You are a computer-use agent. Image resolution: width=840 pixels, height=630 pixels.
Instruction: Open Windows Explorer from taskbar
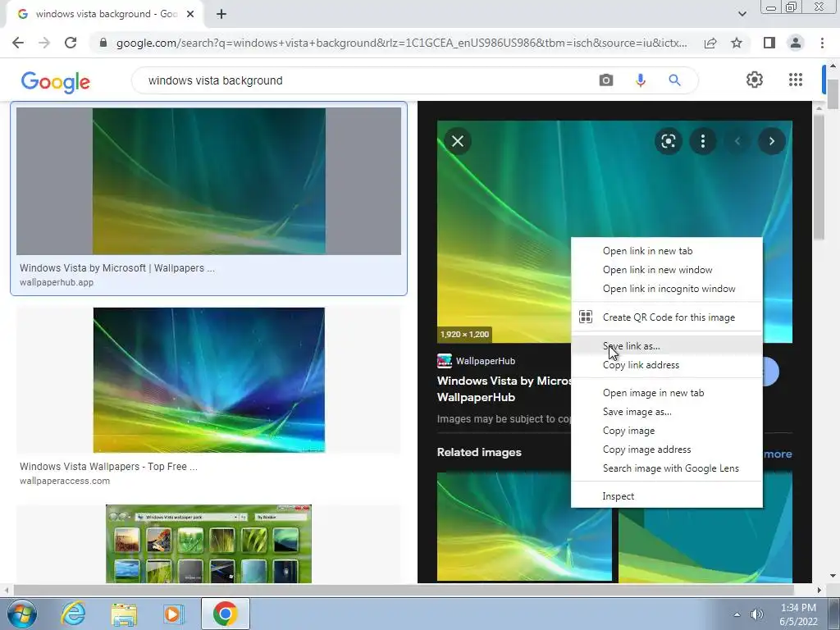(124, 614)
